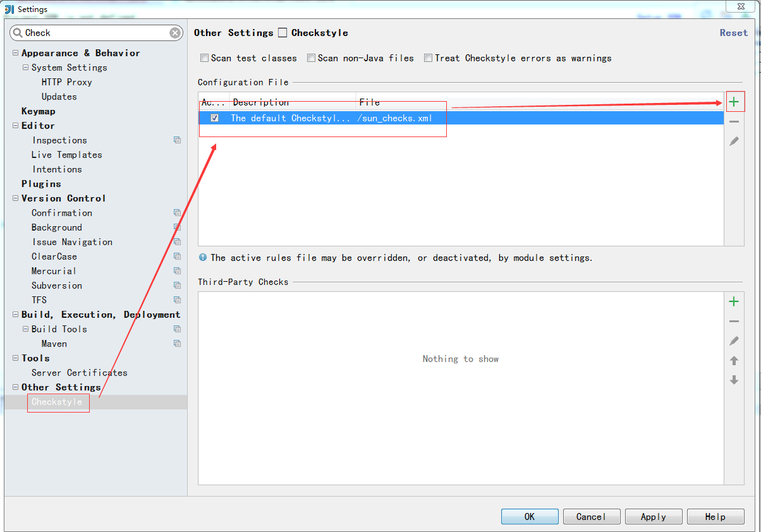Viewport: 761px width, 532px height.
Task: Enable Scan test classes
Action: click(x=204, y=58)
